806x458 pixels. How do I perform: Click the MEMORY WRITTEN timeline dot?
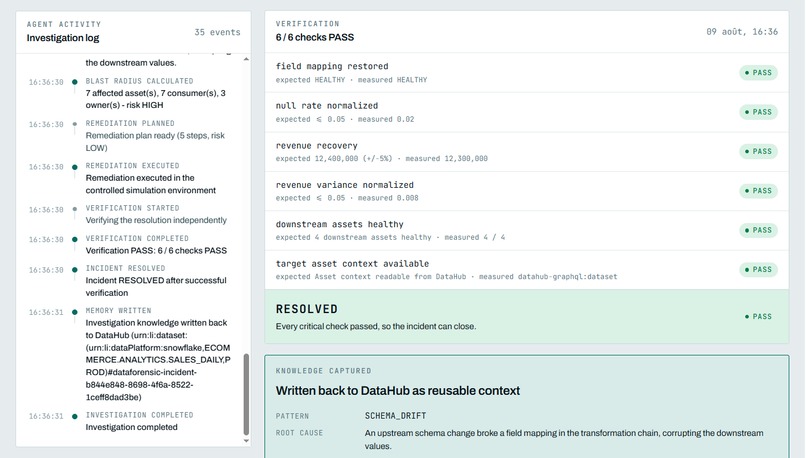pos(75,312)
